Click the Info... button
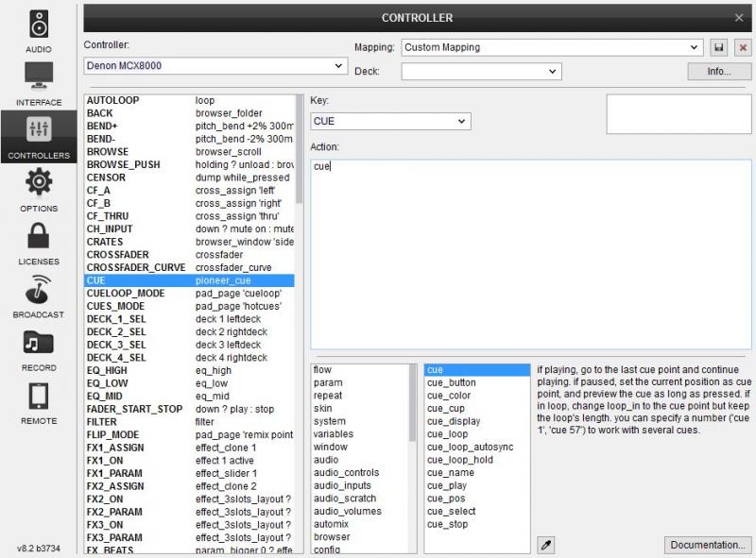756x558 pixels. (719, 72)
